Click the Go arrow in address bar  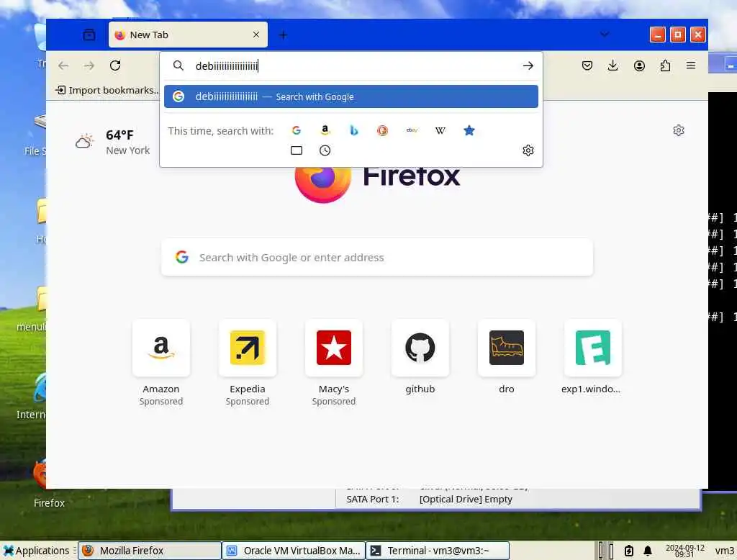[x=528, y=66]
